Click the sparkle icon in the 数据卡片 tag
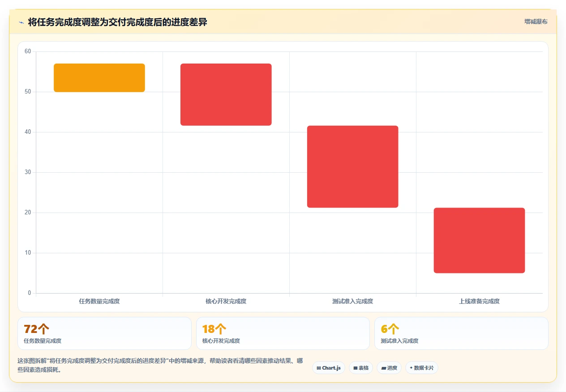 point(411,368)
